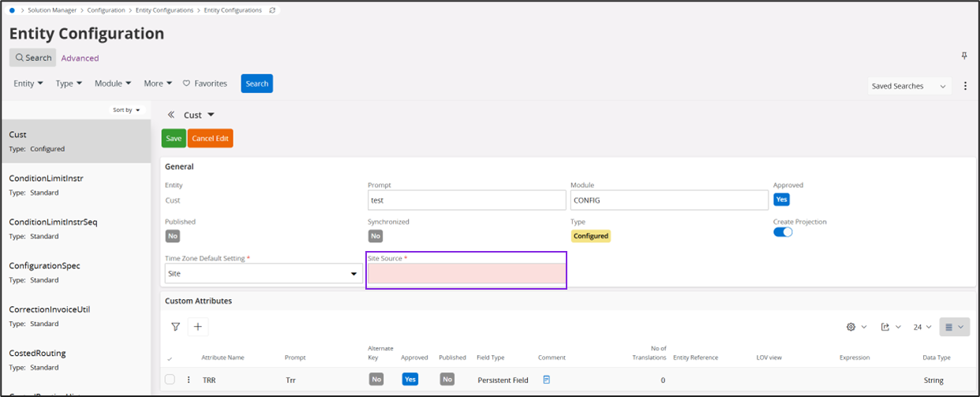Click the export icon in table toolbar

tap(890, 327)
